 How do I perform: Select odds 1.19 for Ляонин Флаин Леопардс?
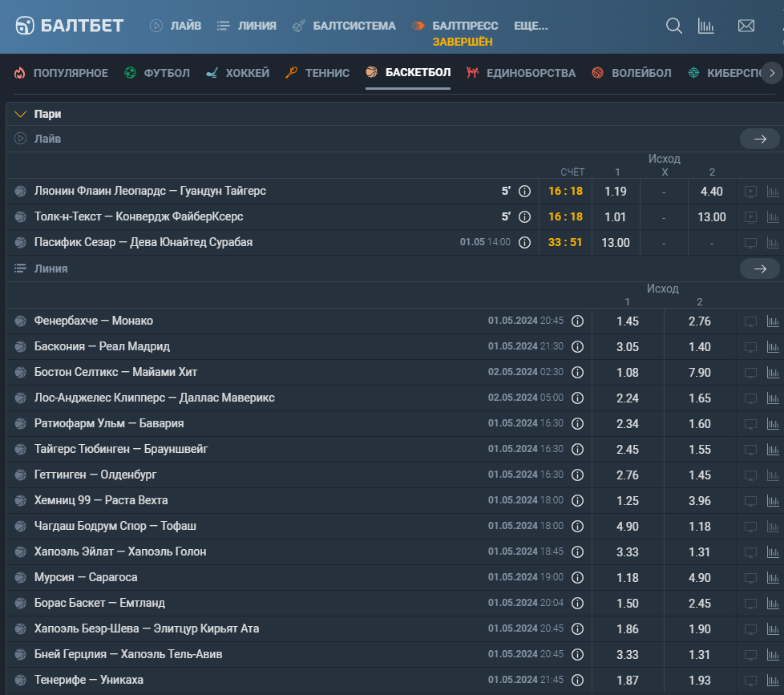click(x=616, y=191)
